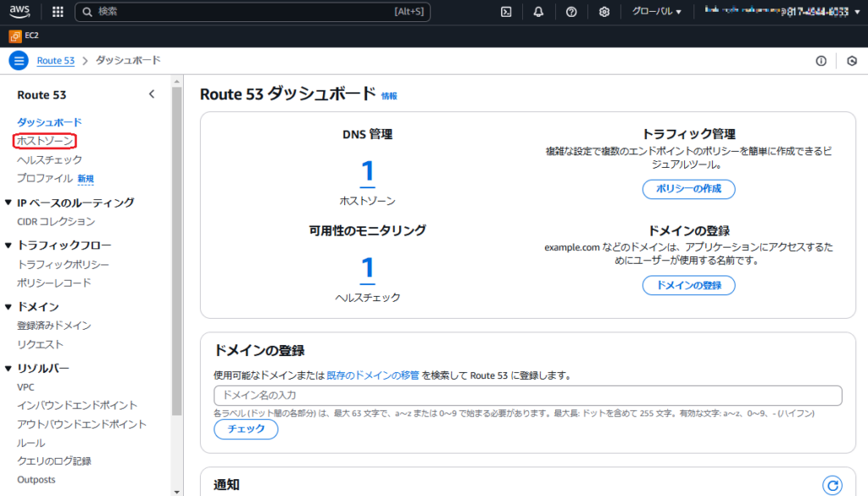Open the notifications bell

pos(538,12)
